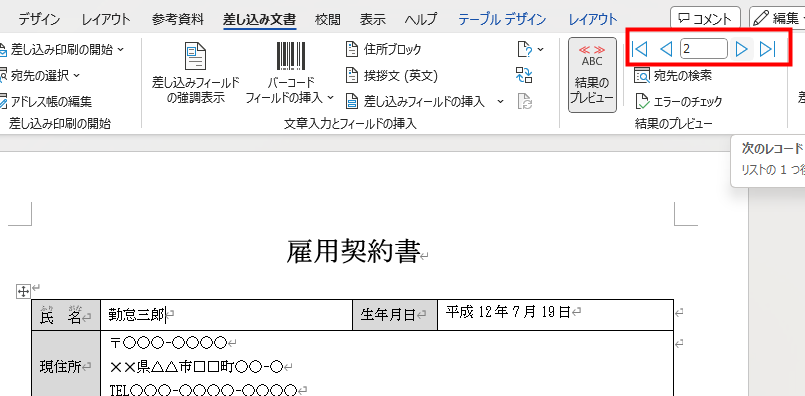This screenshot has width=805, height=396.
Task: Open 宛先の検索 find recipient
Action: pyautogui.click(x=674, y=76)
